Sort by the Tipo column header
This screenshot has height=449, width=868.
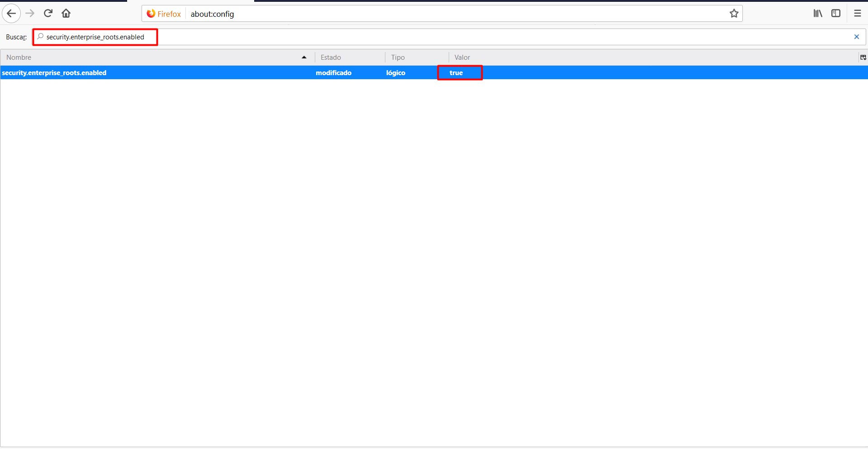pos(398,57)
